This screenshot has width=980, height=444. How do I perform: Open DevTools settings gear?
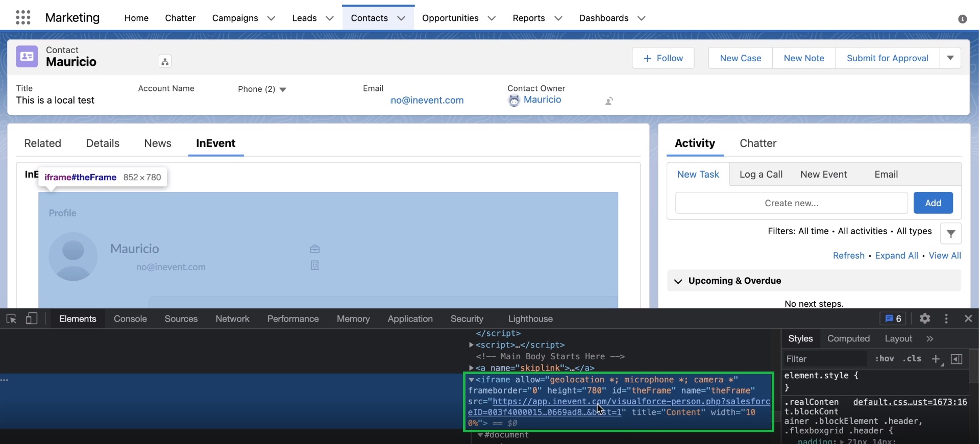click(x=925, y=318)
